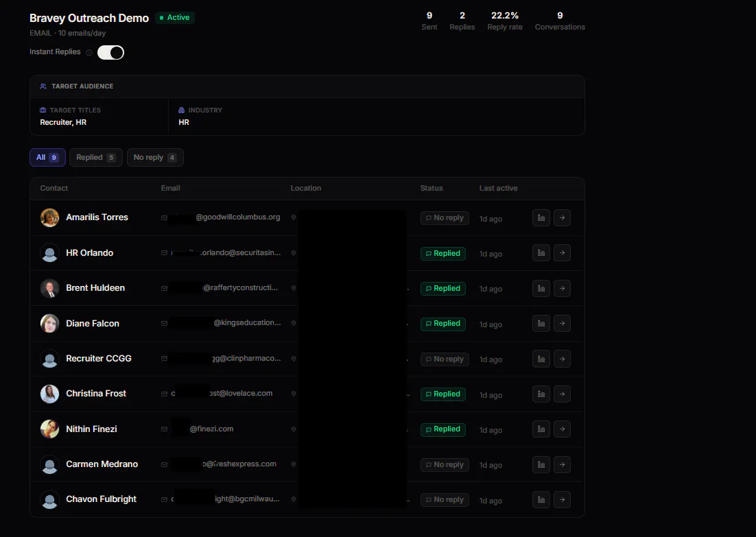Open LinkedIn icon for Carmen Medrano
This screenshot has height=537, width=756.
[541, 465]
